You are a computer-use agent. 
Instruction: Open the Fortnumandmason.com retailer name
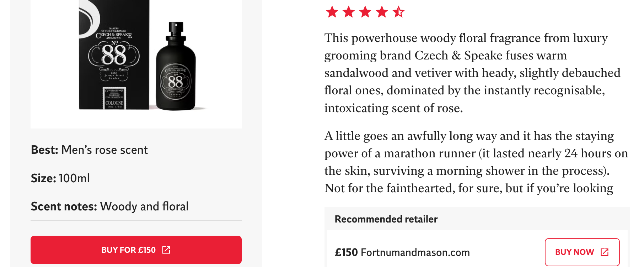click(415, 252)
